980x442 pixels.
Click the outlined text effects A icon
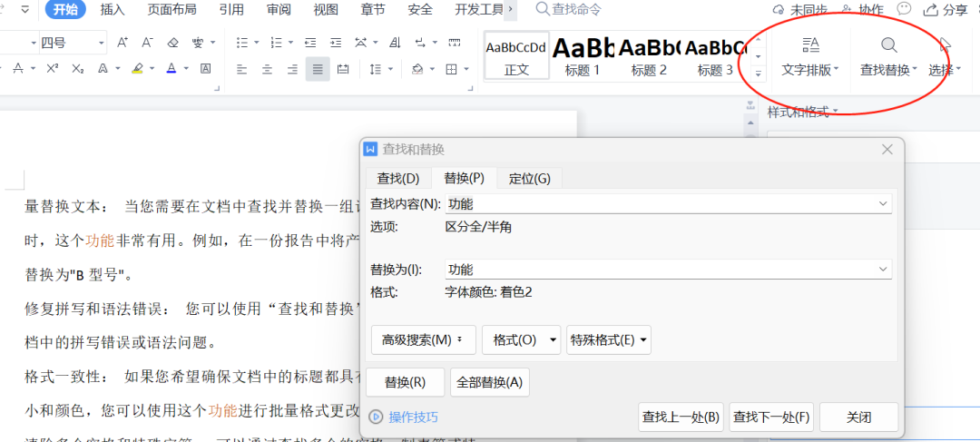pos(103,68)
